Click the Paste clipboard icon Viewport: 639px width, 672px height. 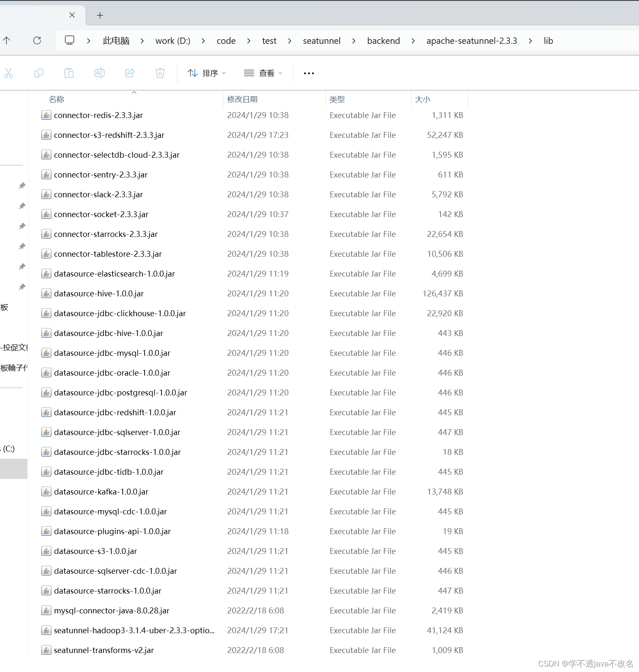(69, 73)
